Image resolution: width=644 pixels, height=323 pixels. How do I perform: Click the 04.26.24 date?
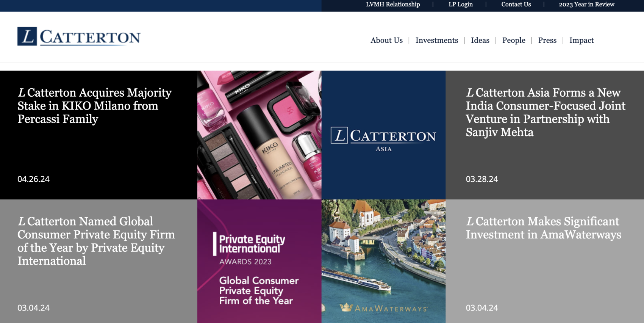[33, 179]
